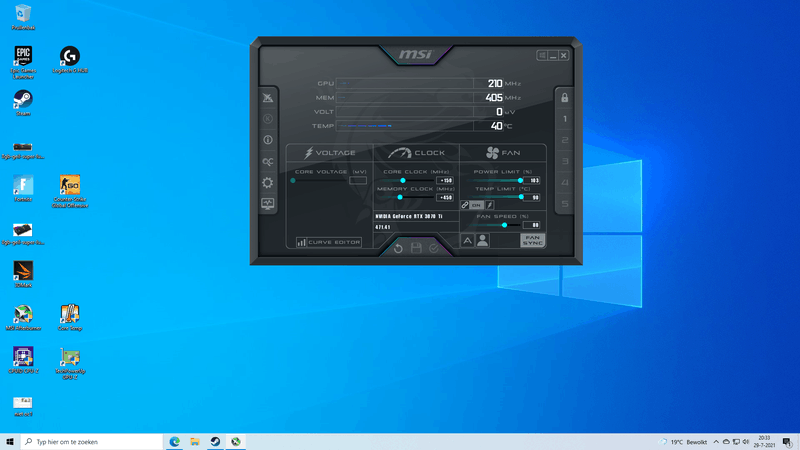Click the Memory Clock value field
800x450 pixels.
(x=445, y=197)
